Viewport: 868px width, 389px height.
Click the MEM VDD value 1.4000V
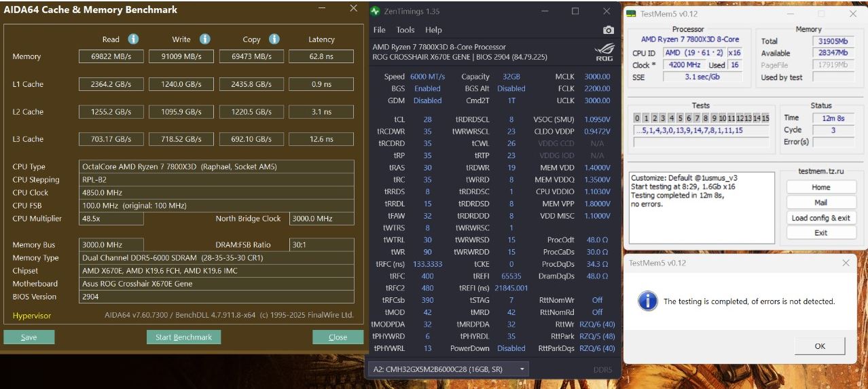(x=597, y=168)
